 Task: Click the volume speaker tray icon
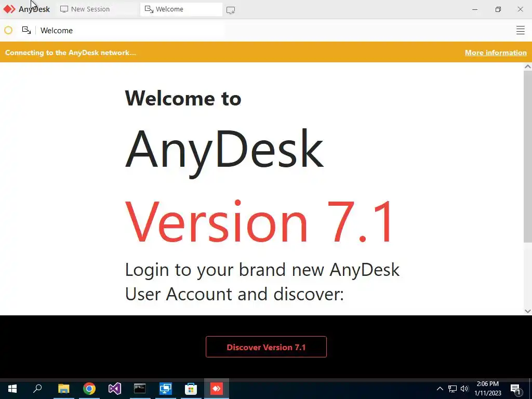point(464,389)
